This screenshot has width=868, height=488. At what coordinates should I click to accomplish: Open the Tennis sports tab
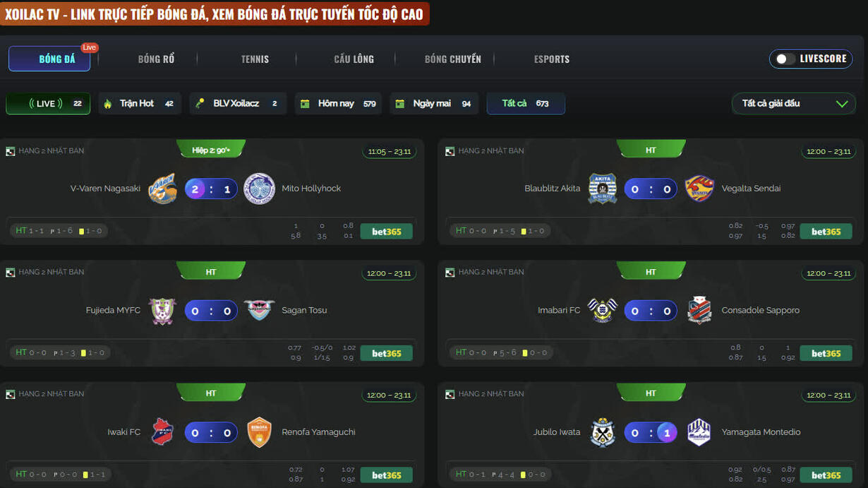pyautogui.click(x=255, y=59)
